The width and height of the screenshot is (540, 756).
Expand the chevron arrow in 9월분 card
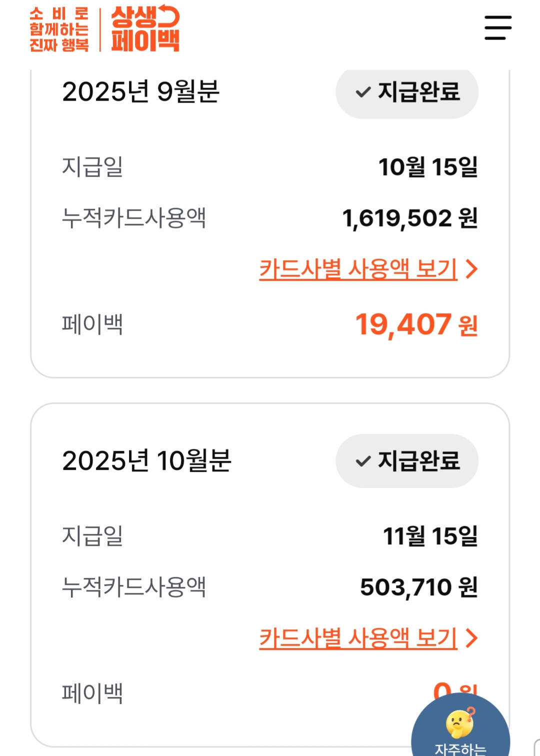(x=471, y=269)
